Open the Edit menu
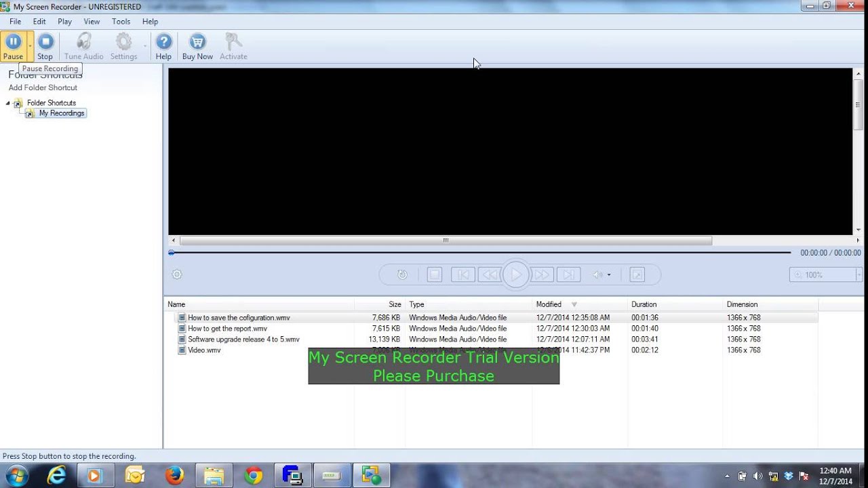868x488 pixels. (39, 22)
